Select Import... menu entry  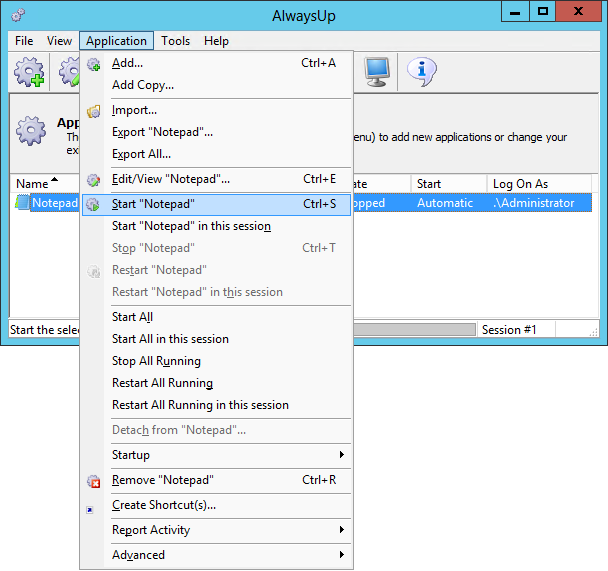click(216, 110)
